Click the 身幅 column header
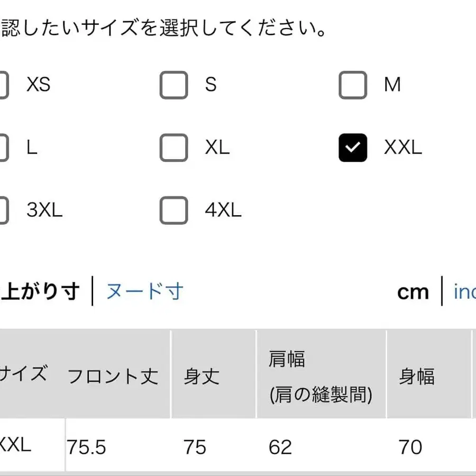 pos(418,377)
